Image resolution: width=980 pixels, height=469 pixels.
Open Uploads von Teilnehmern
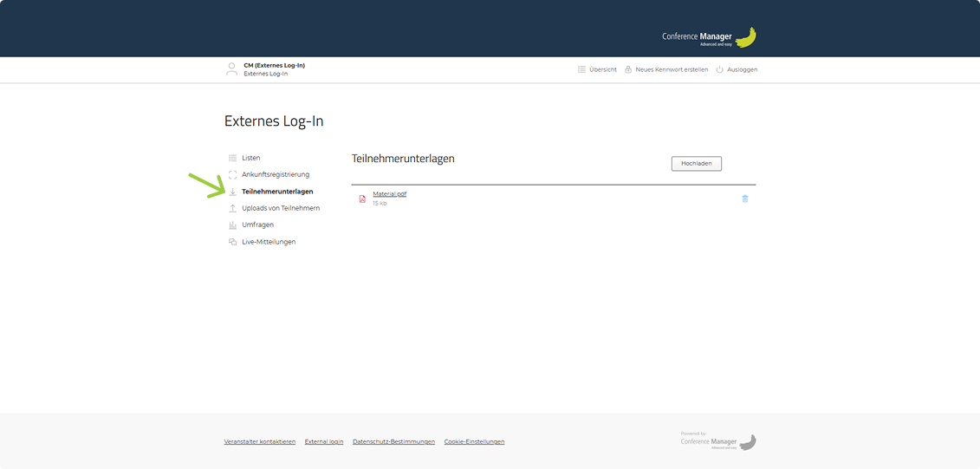click(x=281, y=208)
